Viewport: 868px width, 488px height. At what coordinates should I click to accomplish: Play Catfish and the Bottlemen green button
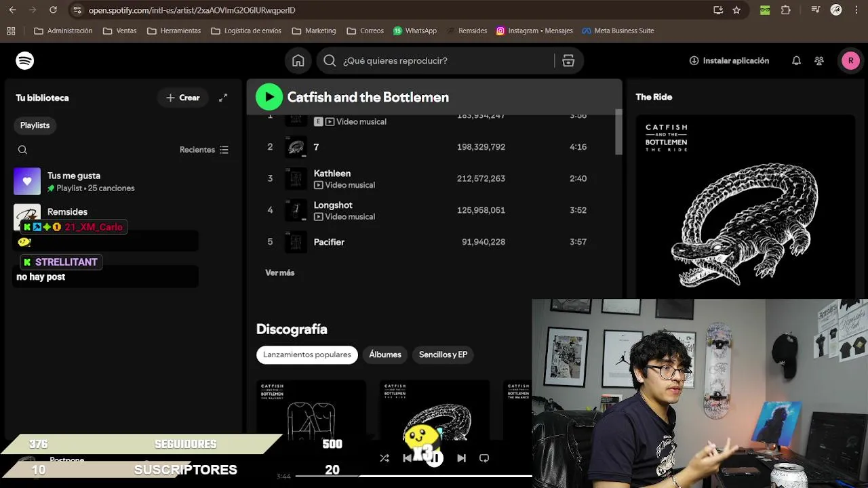pyautogui.click(x=269, y=97)
